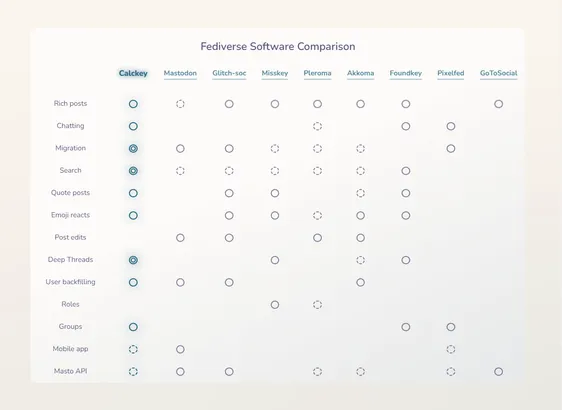Click the Post edits row label

point(70,237)
